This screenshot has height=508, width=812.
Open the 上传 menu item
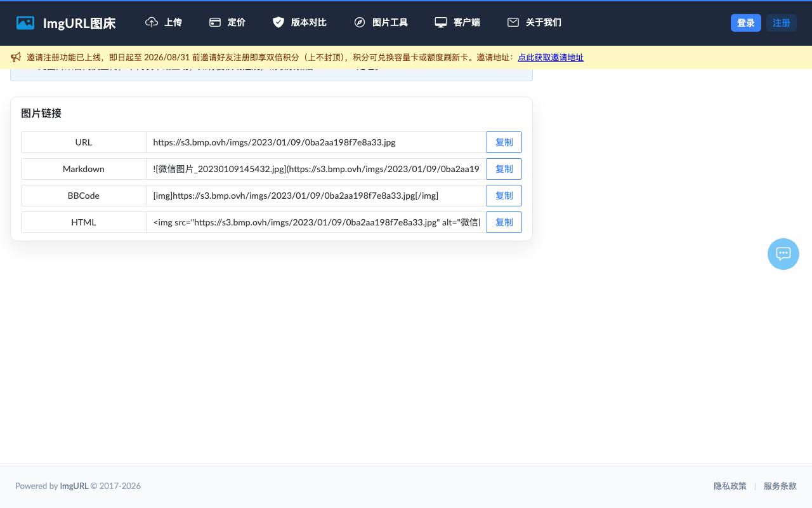164,22
